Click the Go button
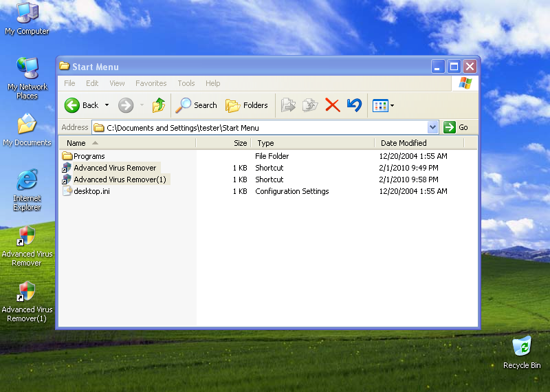Viewport: 550px width, 392px height. pyautogui.click(x=456, y=127)
